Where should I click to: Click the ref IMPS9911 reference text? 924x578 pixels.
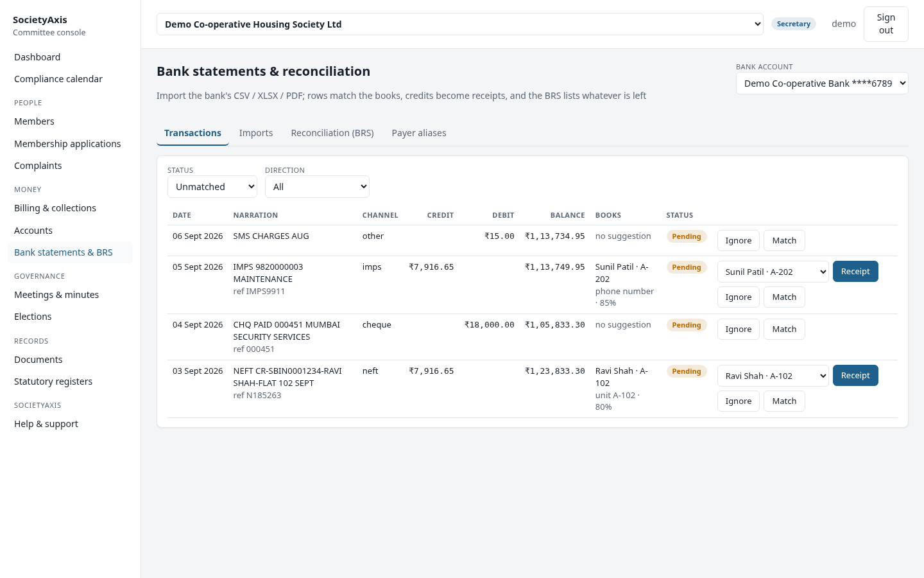pyautogui.click(x=259, y=292)
